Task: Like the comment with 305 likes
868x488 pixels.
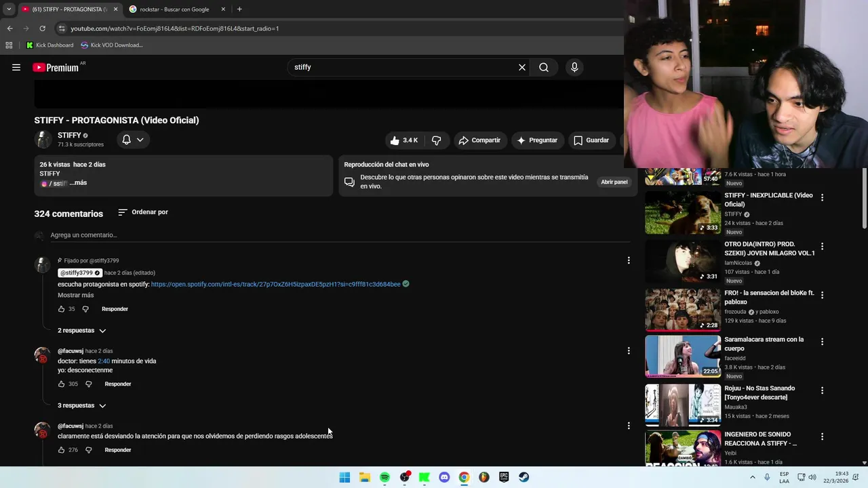Action: pyautogui.click(x=62, y=384)
